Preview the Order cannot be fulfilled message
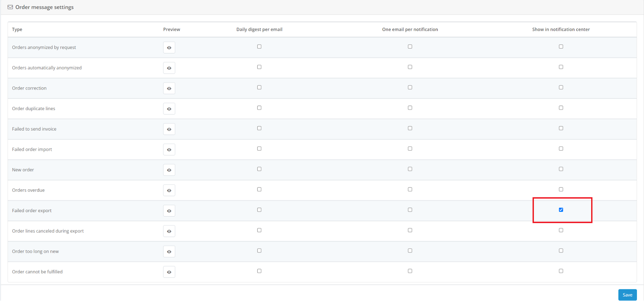The width and height of the screenshot is (644, 301). click(169, 272)
